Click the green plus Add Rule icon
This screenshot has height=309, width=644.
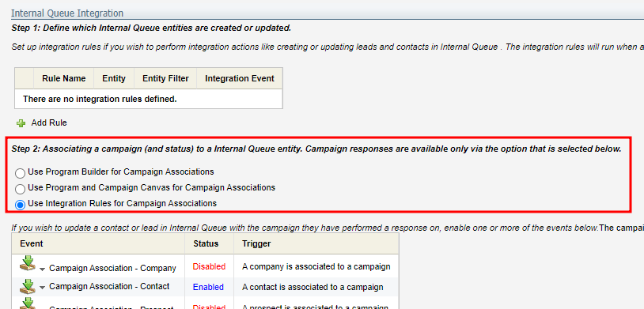coord(21,123)
